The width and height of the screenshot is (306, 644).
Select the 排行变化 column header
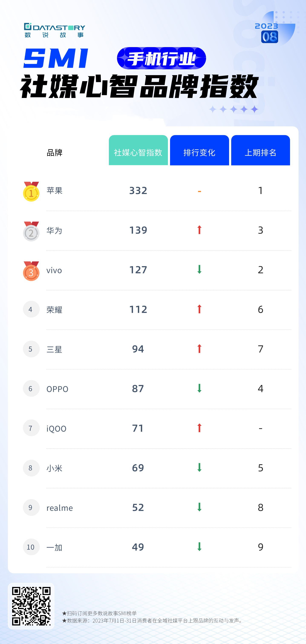(x=199, y=151)
